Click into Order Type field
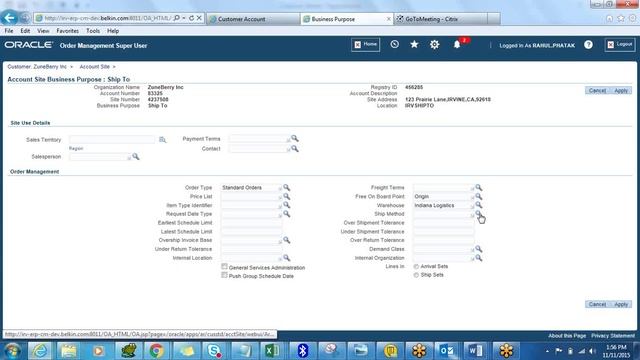 (x=251, y=188)
